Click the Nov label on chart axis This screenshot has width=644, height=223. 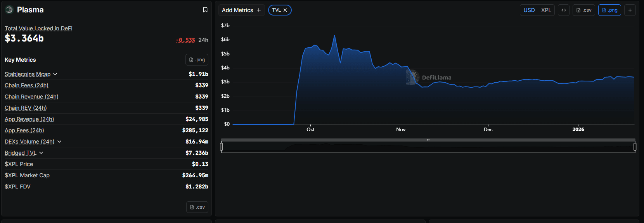click(x=401, y=130)
